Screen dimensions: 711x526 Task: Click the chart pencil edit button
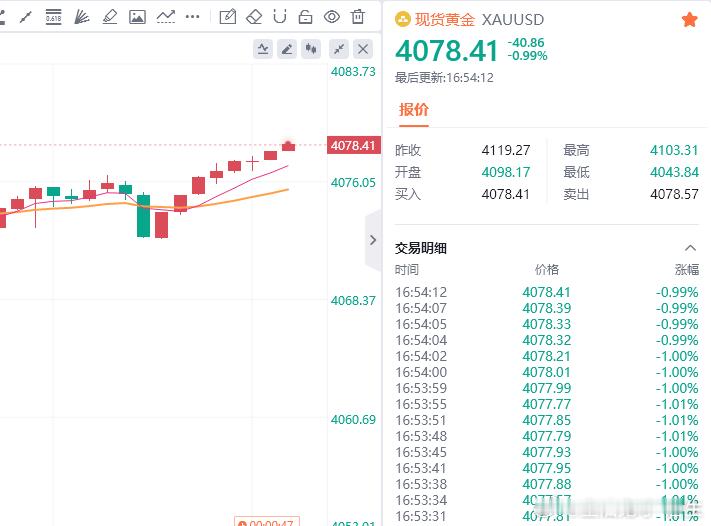click(287, 49)
